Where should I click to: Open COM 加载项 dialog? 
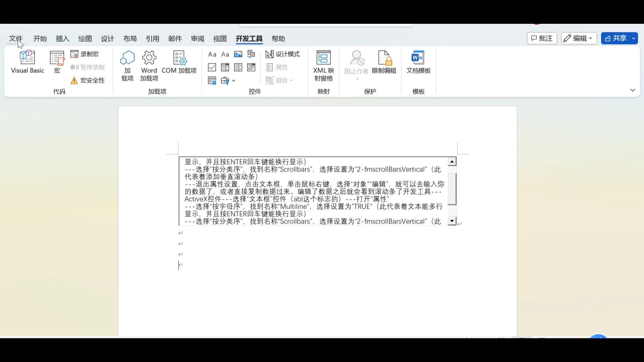[x=179, y=62]
